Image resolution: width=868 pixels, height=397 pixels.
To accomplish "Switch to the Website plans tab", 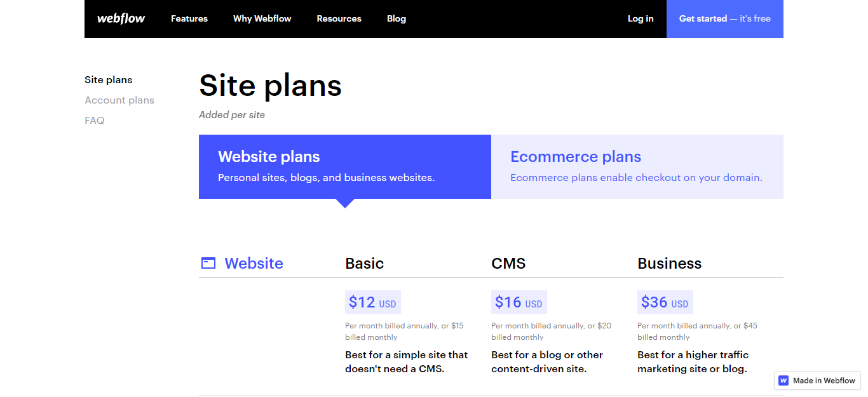I will tap(345, 166).
